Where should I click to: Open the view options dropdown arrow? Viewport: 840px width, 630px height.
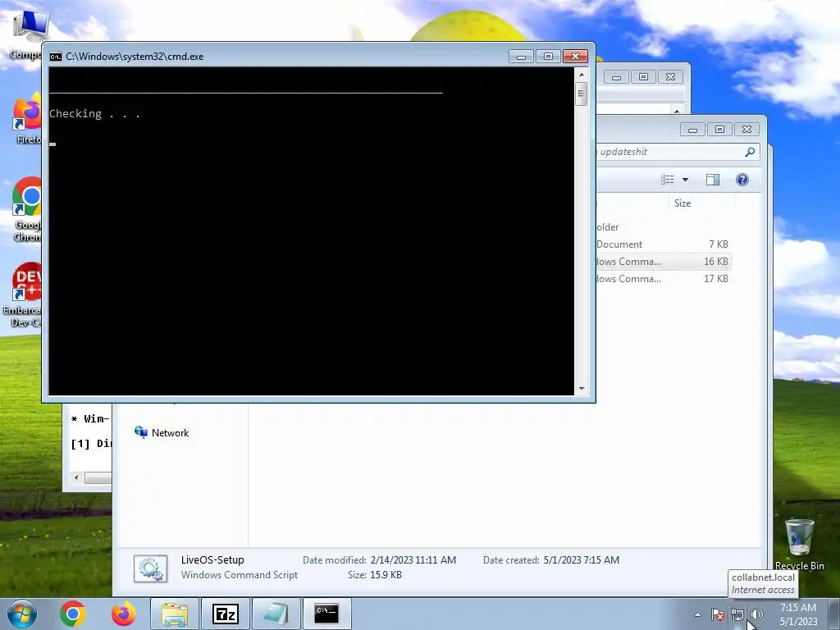click(685, 180)
